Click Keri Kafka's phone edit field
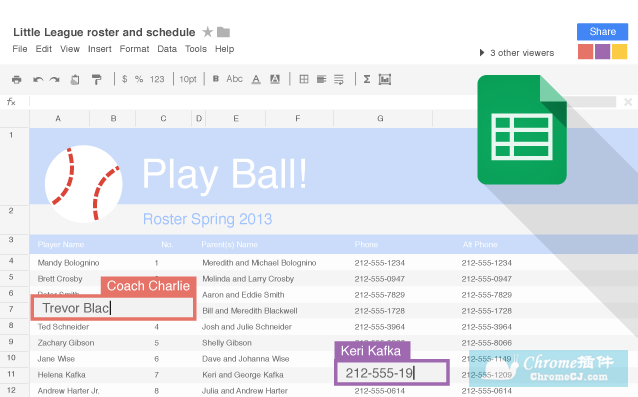Image resolution: width=638 pixels, height=397 pixels. point(392,372)
